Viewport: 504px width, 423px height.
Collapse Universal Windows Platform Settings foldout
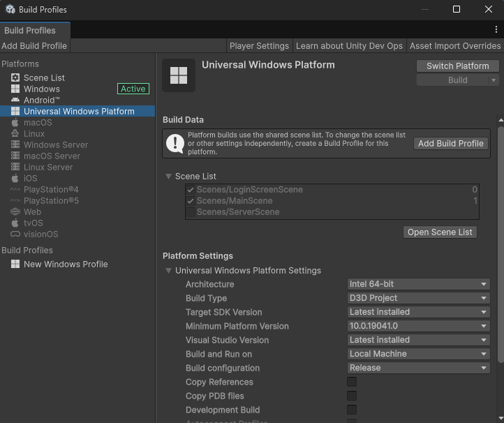tap(168, 271)
